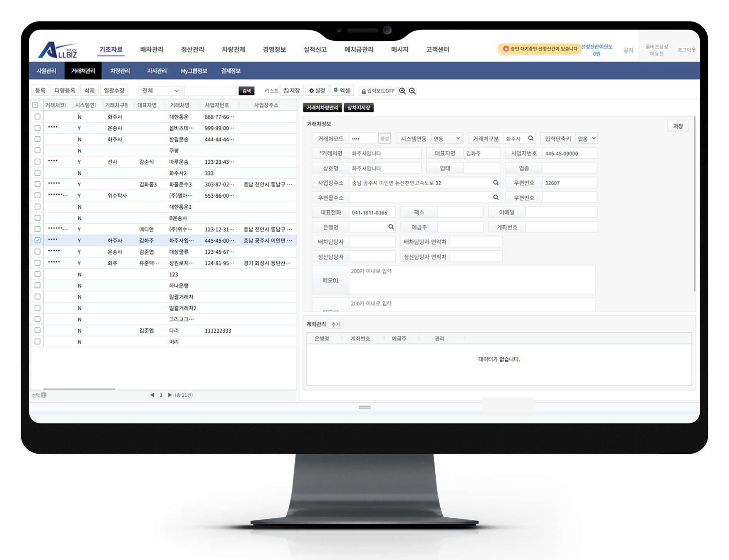Toggle the header select-all checkbox
The image size is (729, 560).
[x=35, y=105]
